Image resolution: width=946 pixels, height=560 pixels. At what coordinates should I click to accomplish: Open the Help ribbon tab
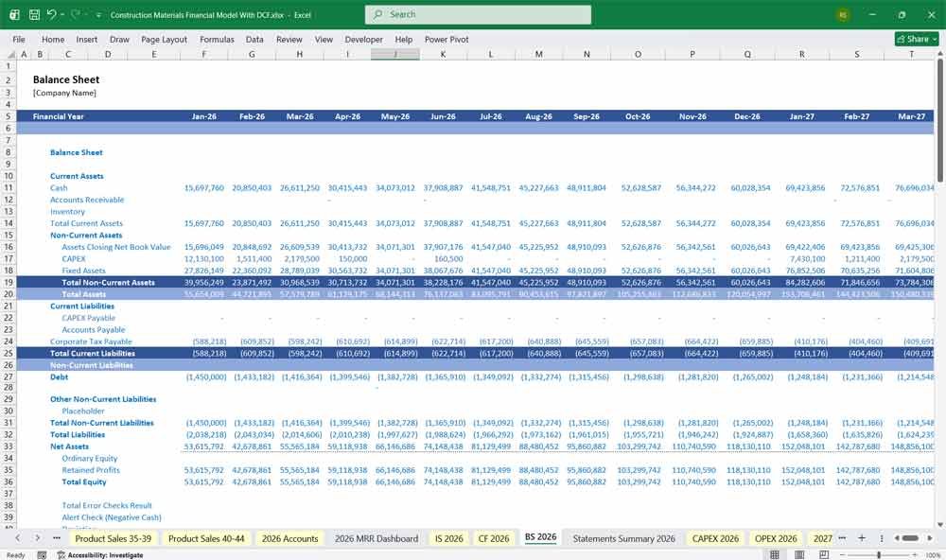[x=404, y=39]
